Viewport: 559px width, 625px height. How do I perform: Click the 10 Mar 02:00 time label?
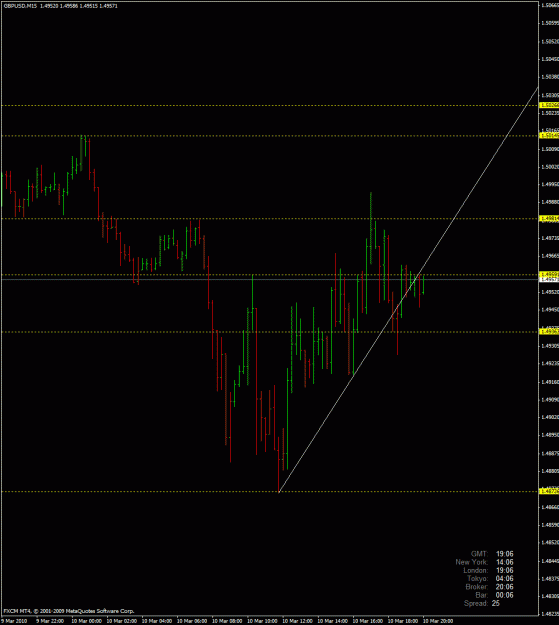(x=121, y=621)
